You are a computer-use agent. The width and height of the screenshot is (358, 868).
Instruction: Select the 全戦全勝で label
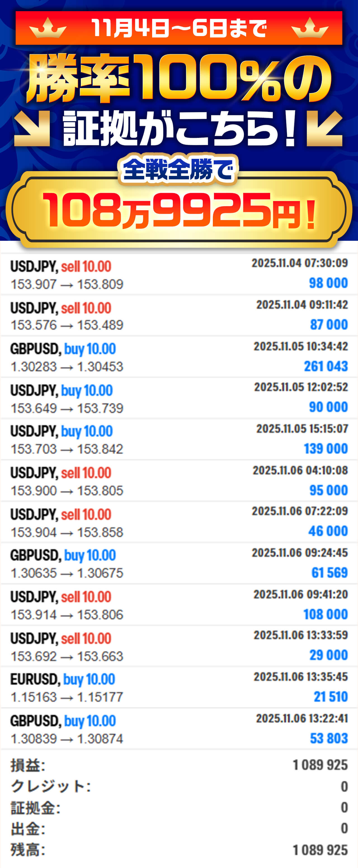pyautogui.click(x=178, y=169)
